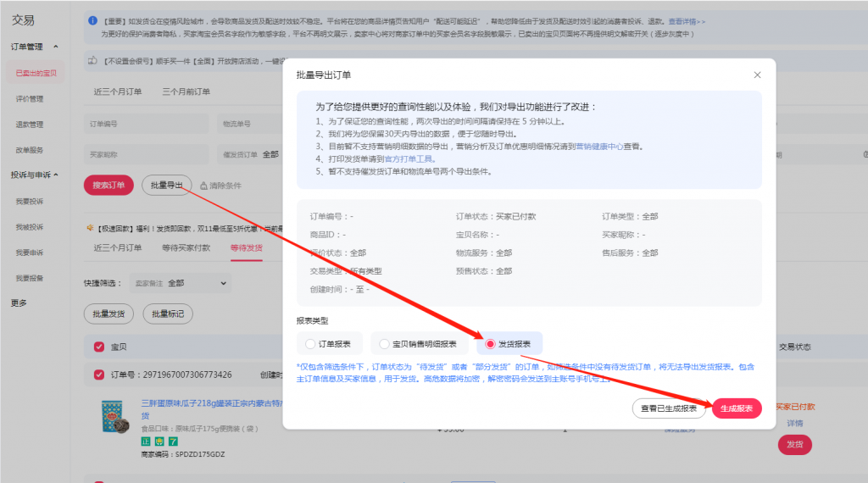The height and width of the screenshot is (483, 868).
Task: Click the green 7 badge under the product
Action: tap(173, 441)
